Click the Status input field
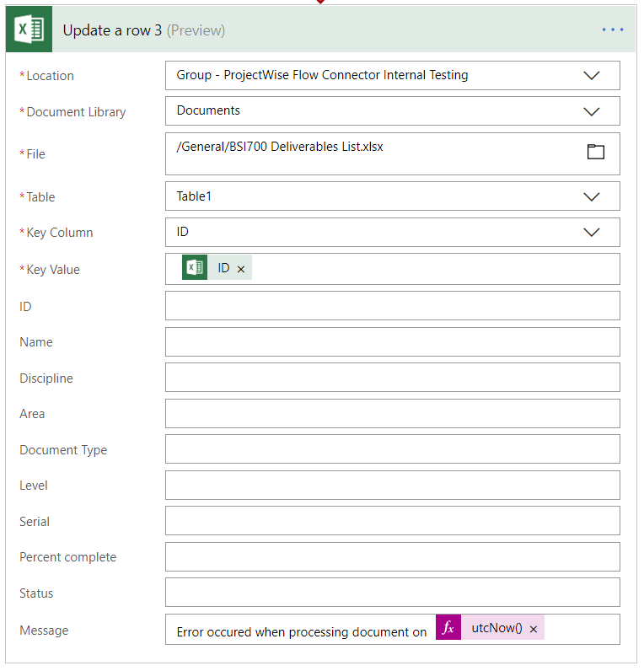 (393, 593)
